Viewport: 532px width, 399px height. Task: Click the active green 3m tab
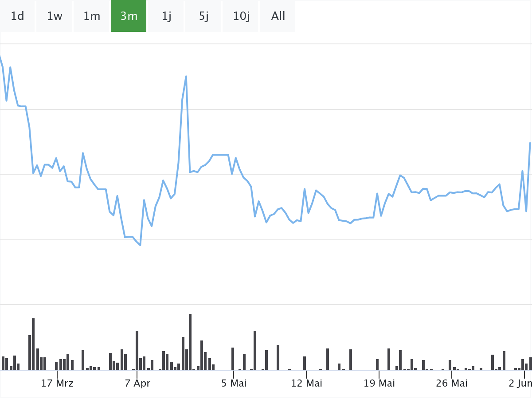coord(129,16)
